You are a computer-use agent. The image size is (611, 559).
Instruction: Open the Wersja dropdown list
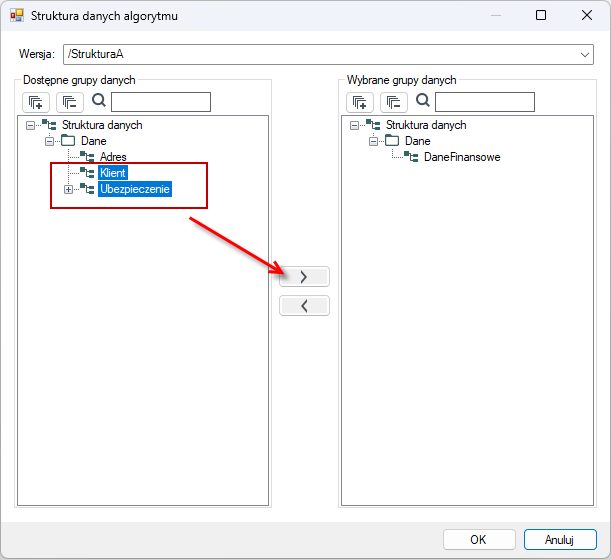[585, 55]
